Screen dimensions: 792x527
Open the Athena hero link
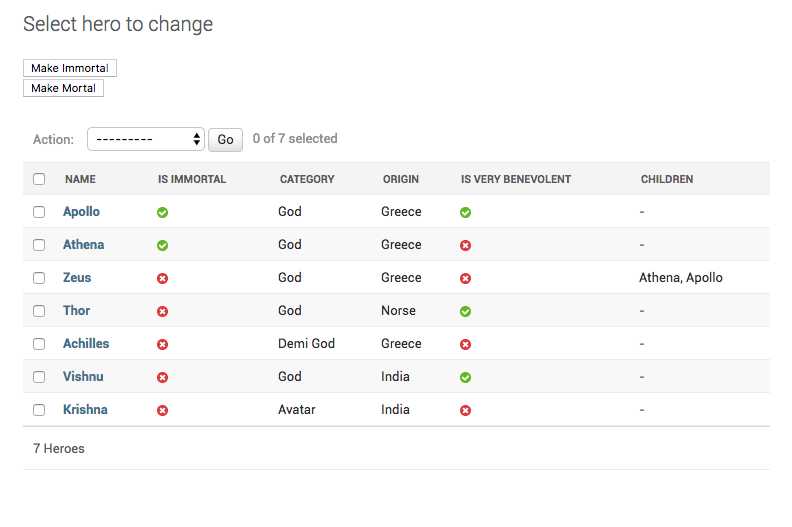[x=84, y=245]
